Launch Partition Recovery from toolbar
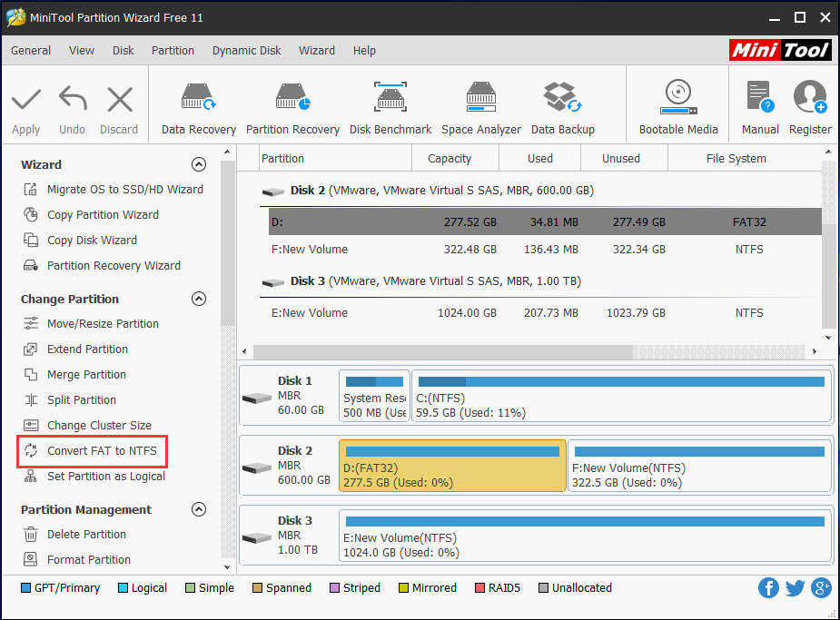The height and width of the screenshot is (620, 840). pos(292,108)
